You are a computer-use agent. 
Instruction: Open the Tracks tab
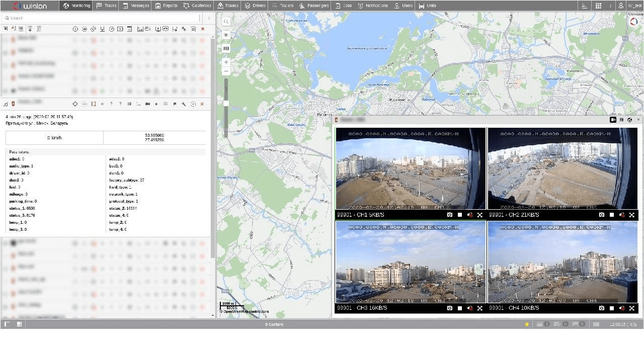click(106, 6)
